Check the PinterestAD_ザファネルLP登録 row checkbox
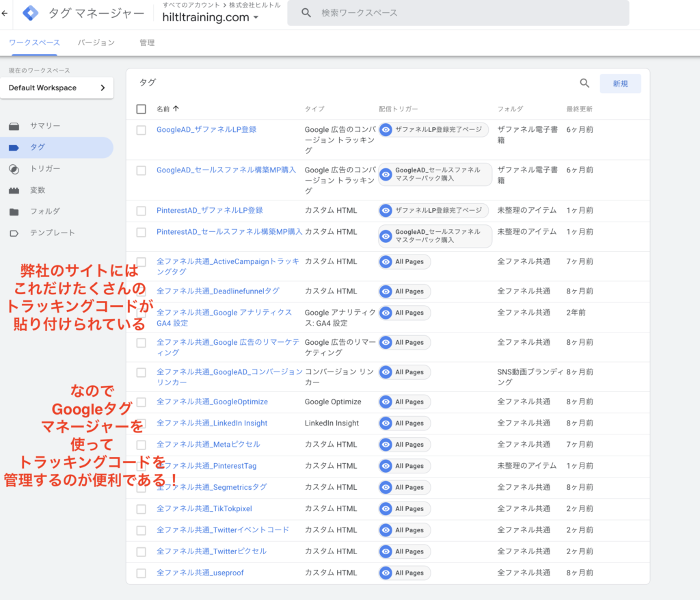The image size is (700, 600). 141,211
